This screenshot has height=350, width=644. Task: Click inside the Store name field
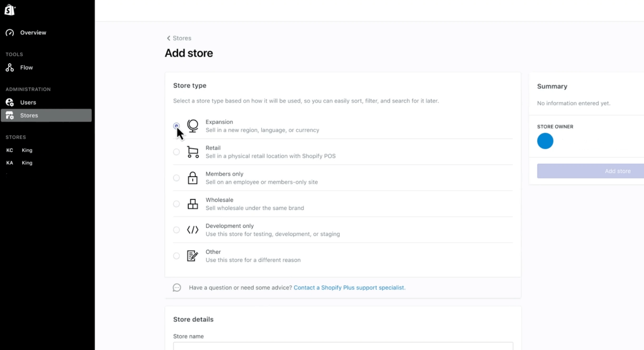342,347
